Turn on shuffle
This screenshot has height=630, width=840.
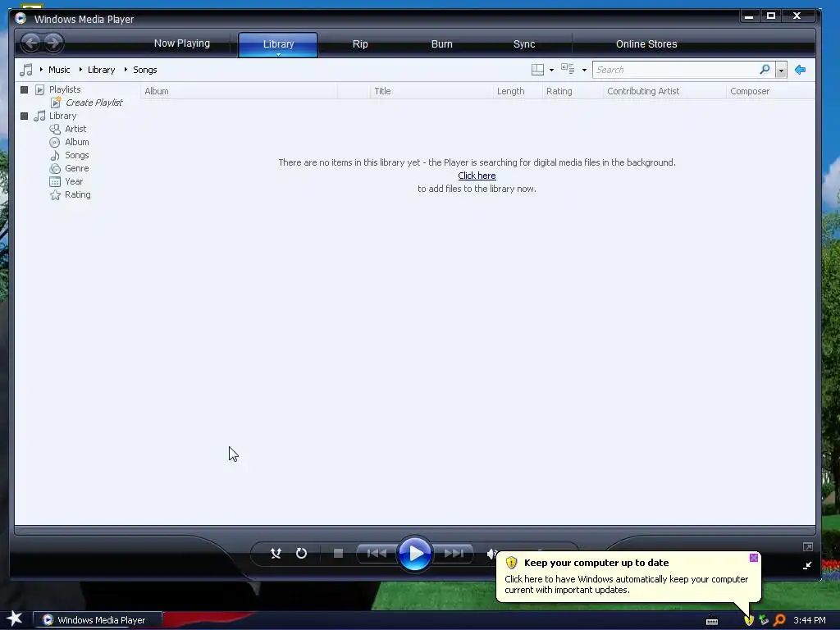pyautogui.click(x=276, y=554)
